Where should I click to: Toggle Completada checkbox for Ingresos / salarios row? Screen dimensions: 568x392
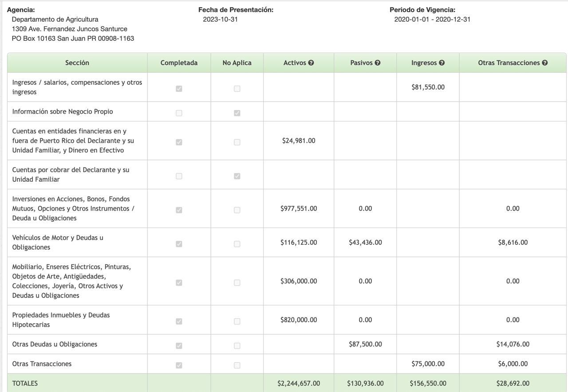179,89
